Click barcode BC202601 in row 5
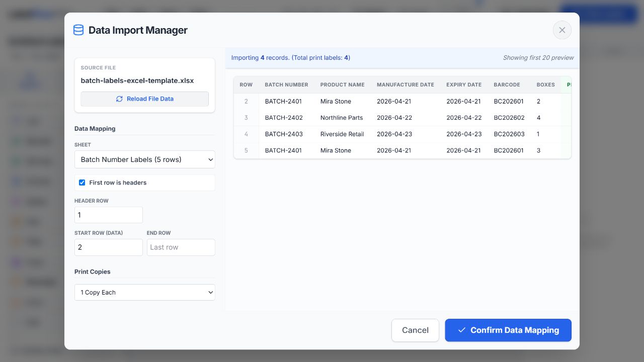The height and width of the screenshot is (362, 644). point(509,150)
